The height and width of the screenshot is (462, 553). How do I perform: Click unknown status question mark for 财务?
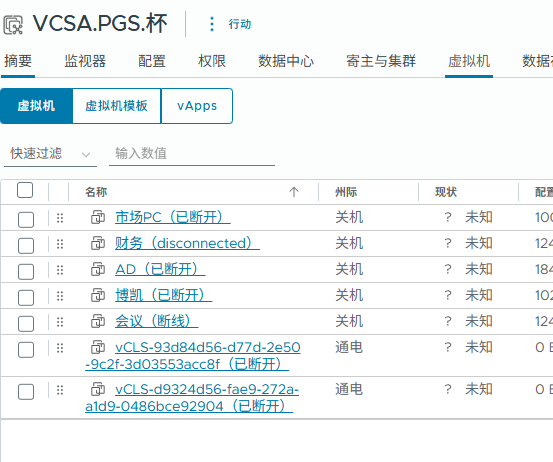(x=448, y=243)
